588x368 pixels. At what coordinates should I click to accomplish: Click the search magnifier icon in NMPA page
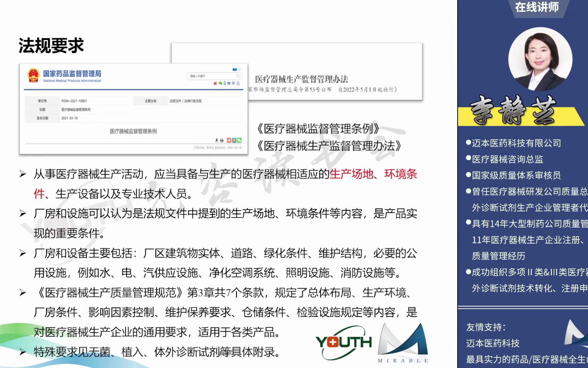click(x=238, y=76)
